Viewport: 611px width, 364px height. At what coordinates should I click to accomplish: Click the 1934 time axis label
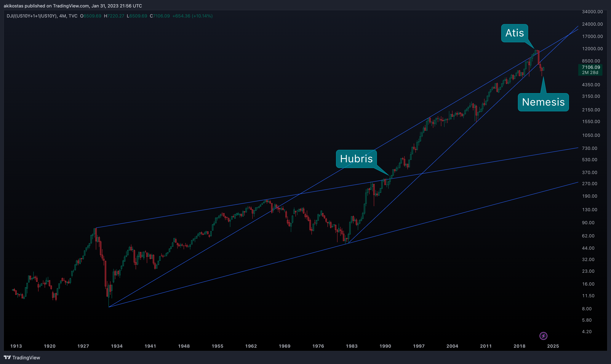[x=117, y=346]
